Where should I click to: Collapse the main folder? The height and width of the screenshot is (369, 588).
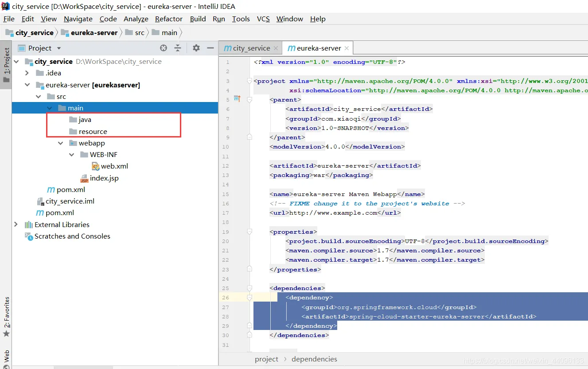(x=49, y=108)
